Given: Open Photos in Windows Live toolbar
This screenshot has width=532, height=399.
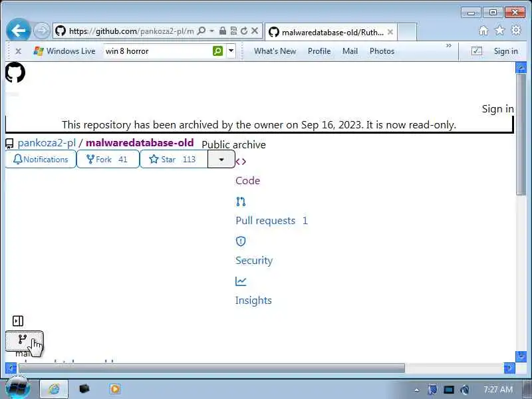Looking at the screenshot, I should coord(382,51).
